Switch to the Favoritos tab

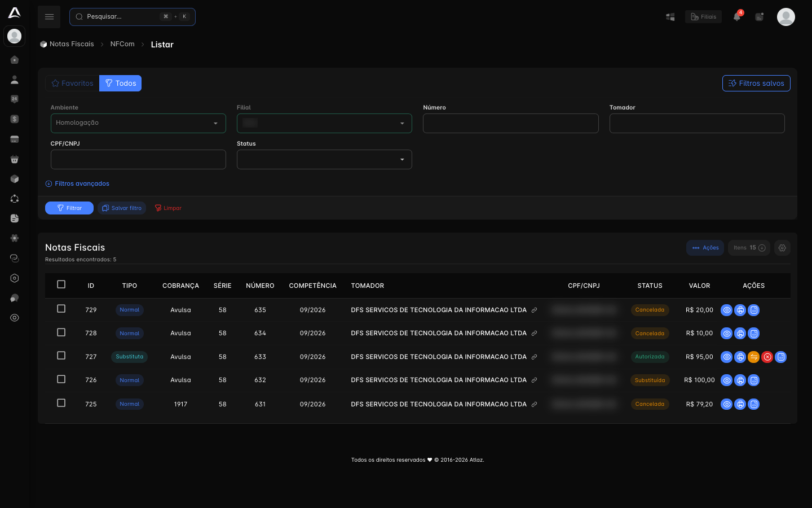point(72,83)
